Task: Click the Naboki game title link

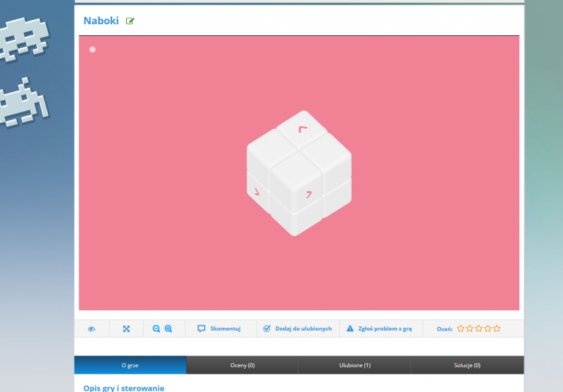Action: tap(101, 21)
